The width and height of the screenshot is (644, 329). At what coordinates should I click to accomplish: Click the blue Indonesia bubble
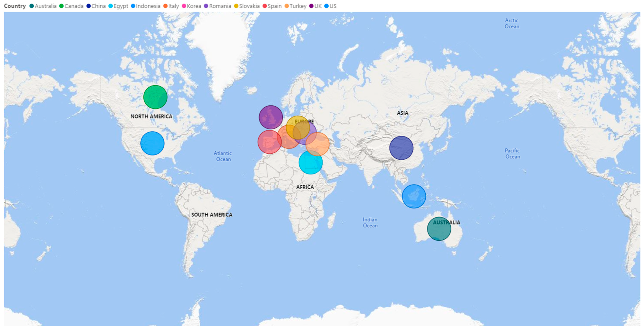point(414,196)
